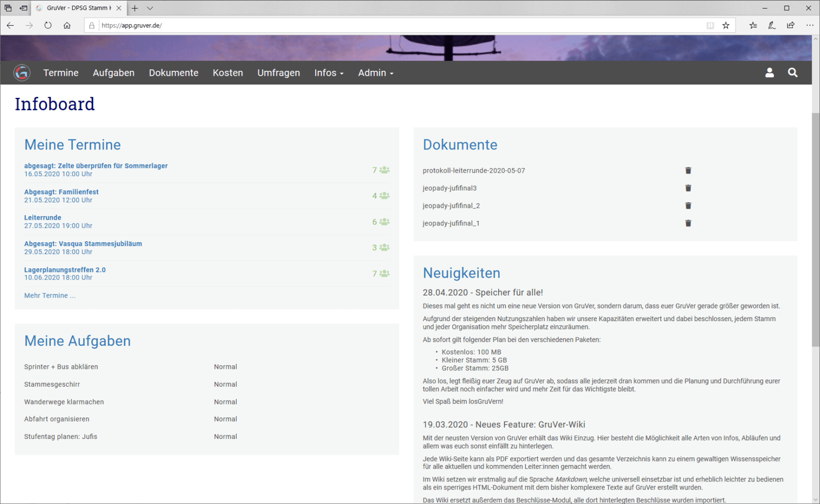Open the user profile icon
The image size is (820, 504).
point(769,73)
